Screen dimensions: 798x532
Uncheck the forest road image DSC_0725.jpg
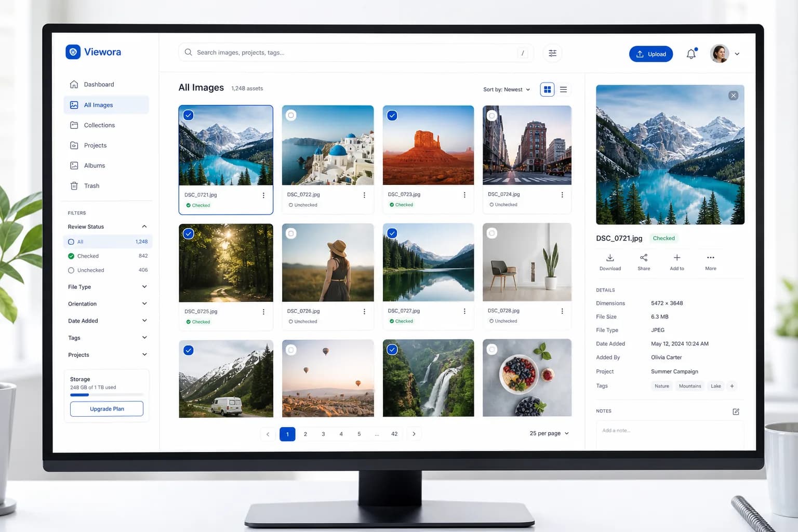[x=189, y=234]
